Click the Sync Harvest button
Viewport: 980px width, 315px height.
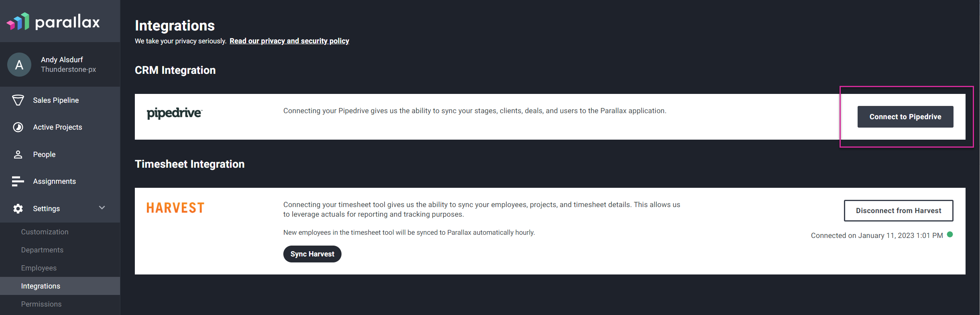(x=312, y=254)
